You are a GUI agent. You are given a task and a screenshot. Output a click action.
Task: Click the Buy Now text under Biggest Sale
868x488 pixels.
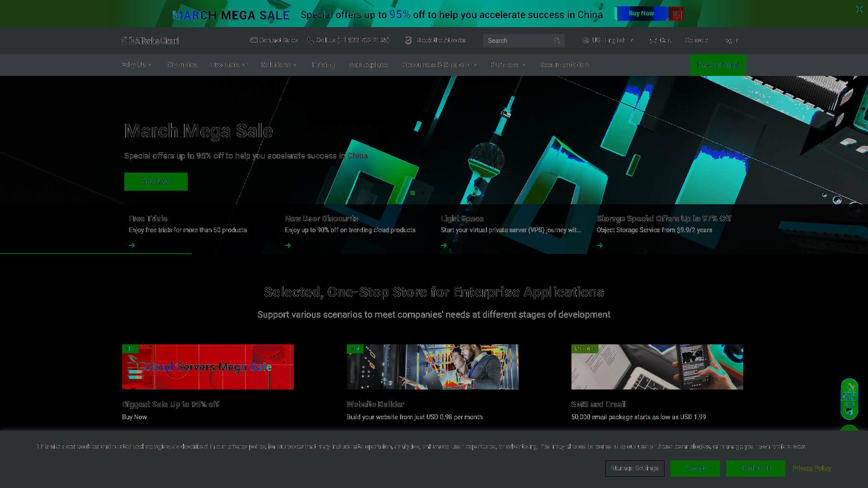134,417
